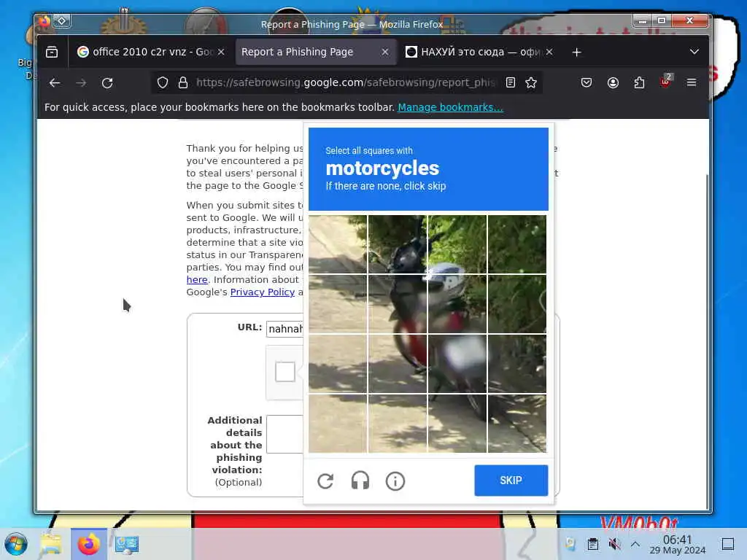747x560 pixels.
Task: Click the muted volume tray icon
Action: point(614,544)
